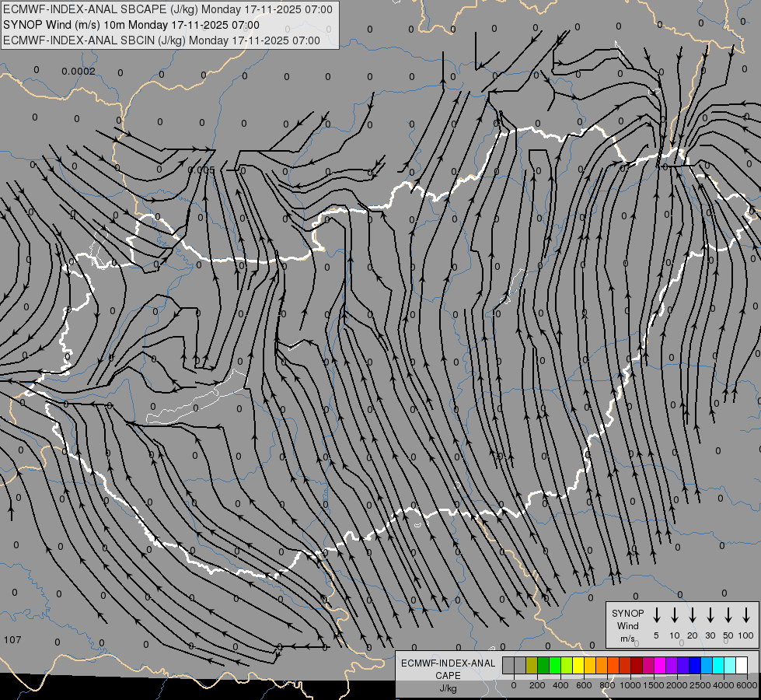The height and width of the screenshot is (700, 761).
Task: Click the ECMWF-INDEX-ANAL SBCIN title line
Action: 162,40
